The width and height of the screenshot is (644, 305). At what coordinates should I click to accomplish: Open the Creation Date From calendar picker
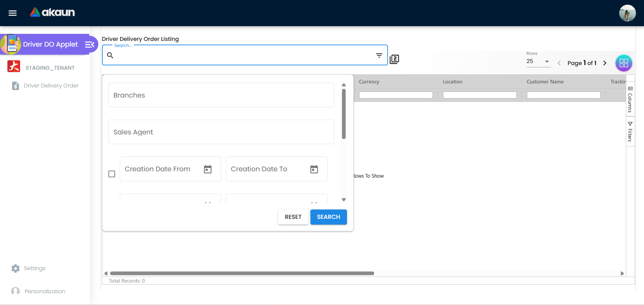coord(208,169)
